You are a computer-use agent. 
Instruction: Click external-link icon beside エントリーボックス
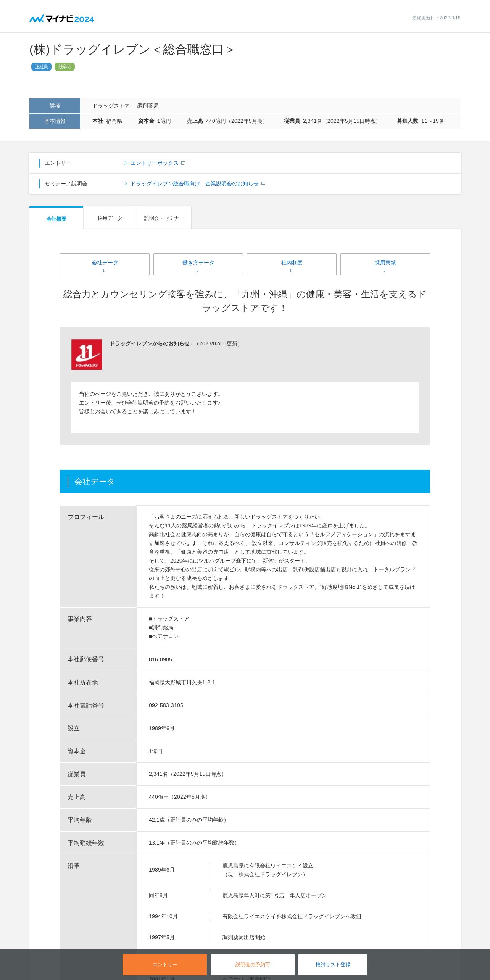[183, 163]
